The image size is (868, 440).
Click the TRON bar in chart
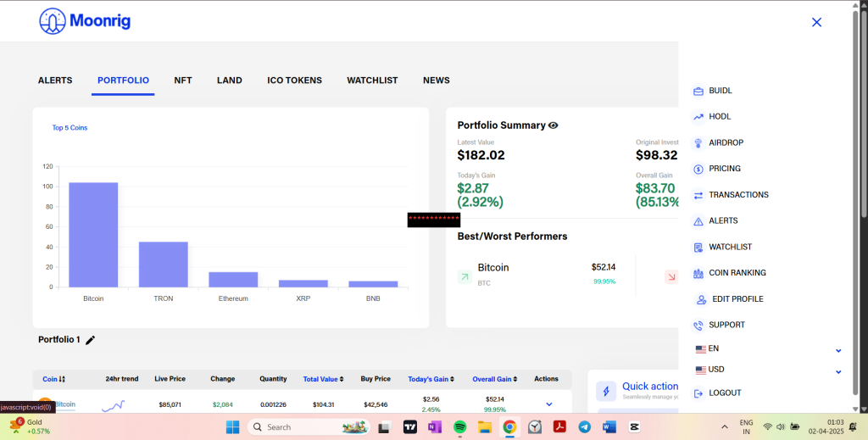pos(164,265)
